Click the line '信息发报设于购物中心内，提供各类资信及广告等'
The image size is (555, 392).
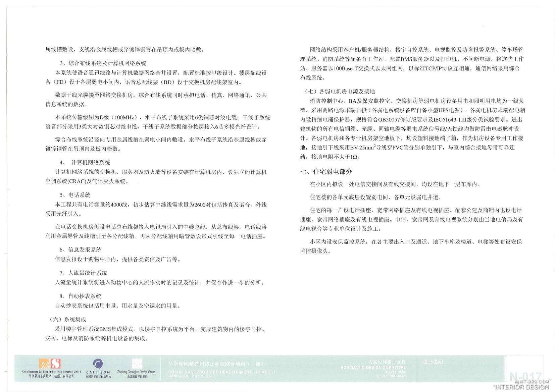118,260
